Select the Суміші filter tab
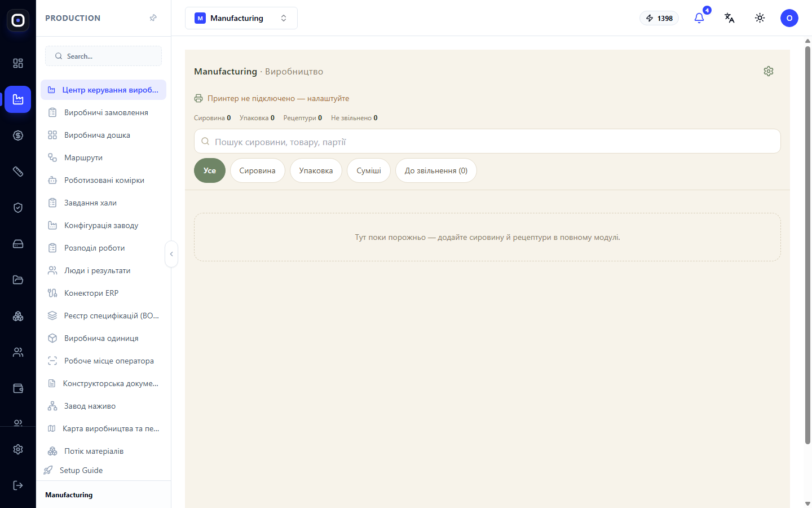The image size is (812, 508). tap(369, 170)
